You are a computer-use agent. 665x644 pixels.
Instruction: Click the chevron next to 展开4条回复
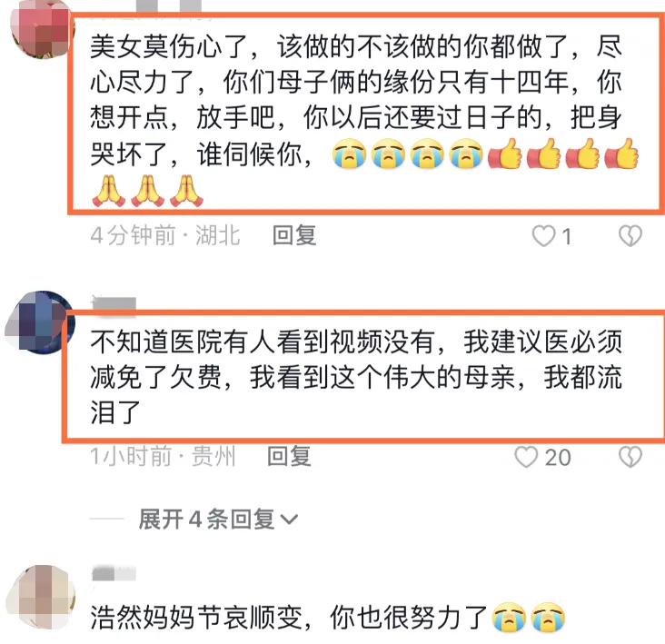pos(289,520)
